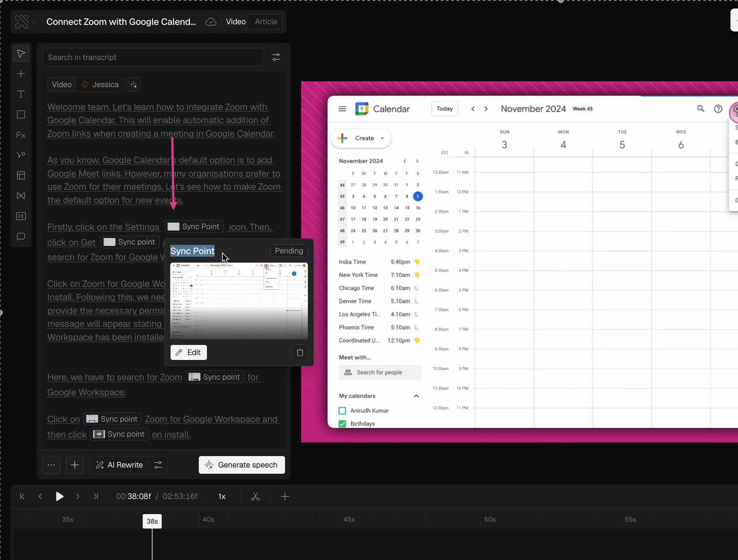Open the 1x playback speed dropdown
The image size is (738, 560).
click(222, 496)
